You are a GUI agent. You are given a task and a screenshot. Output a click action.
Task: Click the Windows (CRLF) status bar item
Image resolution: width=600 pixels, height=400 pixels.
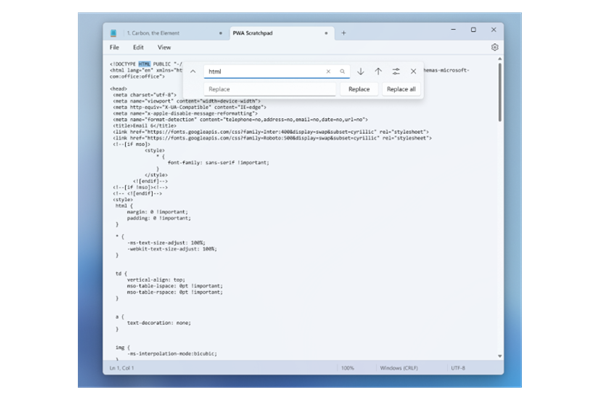tap(400, 368)
